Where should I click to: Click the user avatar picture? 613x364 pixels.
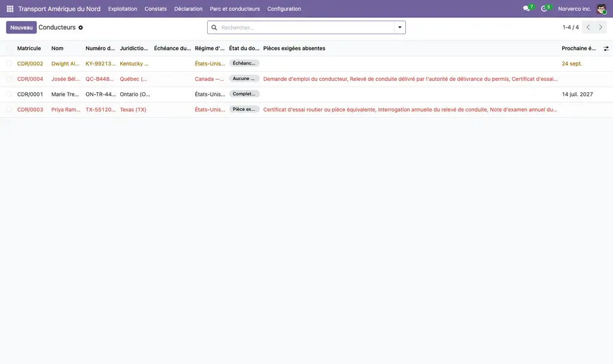601,8
